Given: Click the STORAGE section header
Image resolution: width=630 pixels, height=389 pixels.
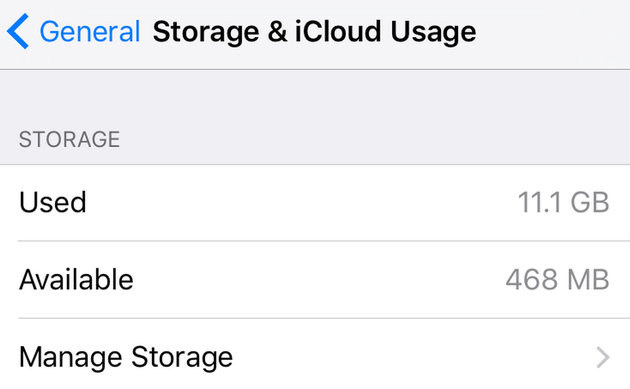Looking at the screenshot, I should click(70, 139).
